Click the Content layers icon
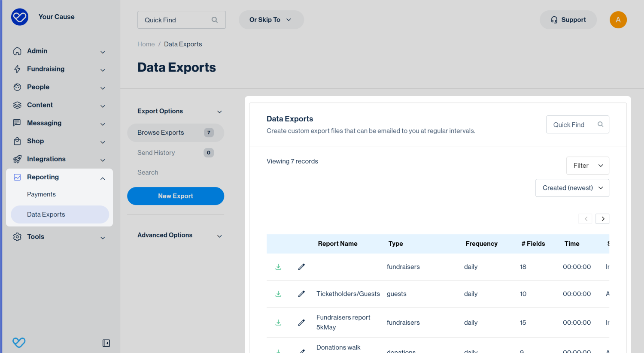This screenshot has height=353, width=644. pyautogui.click(x=17, y=105)
